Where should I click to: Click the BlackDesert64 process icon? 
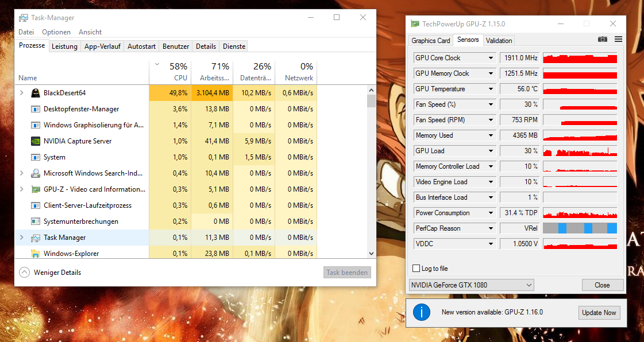coord(36,93)
